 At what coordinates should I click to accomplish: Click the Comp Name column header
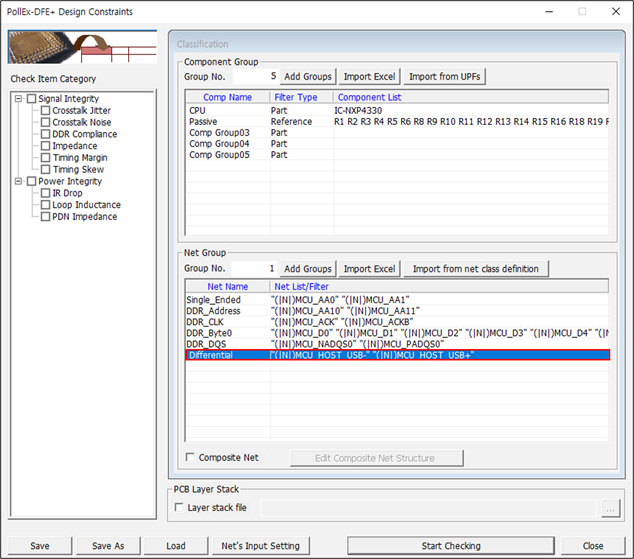coord(227,97)
